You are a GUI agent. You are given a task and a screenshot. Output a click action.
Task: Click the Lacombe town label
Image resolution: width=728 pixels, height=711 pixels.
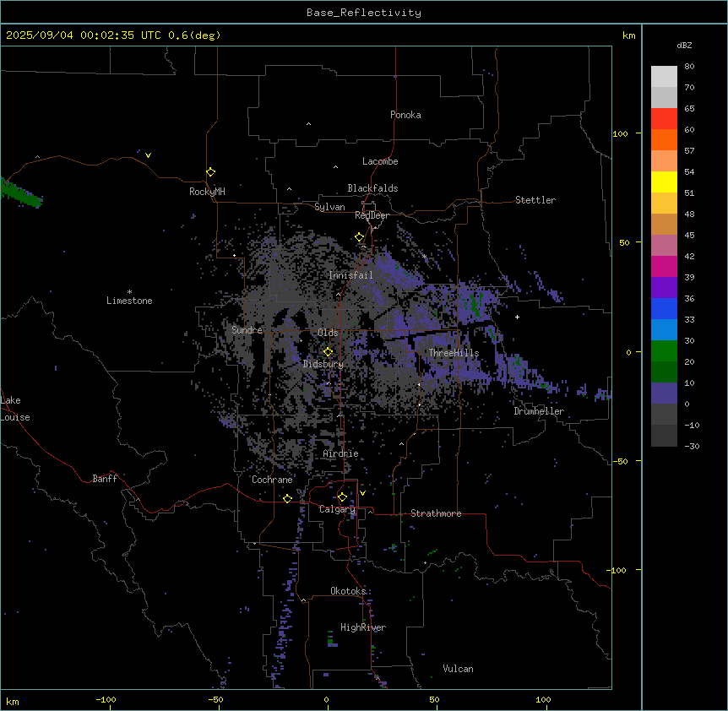[x=380, y=161]
